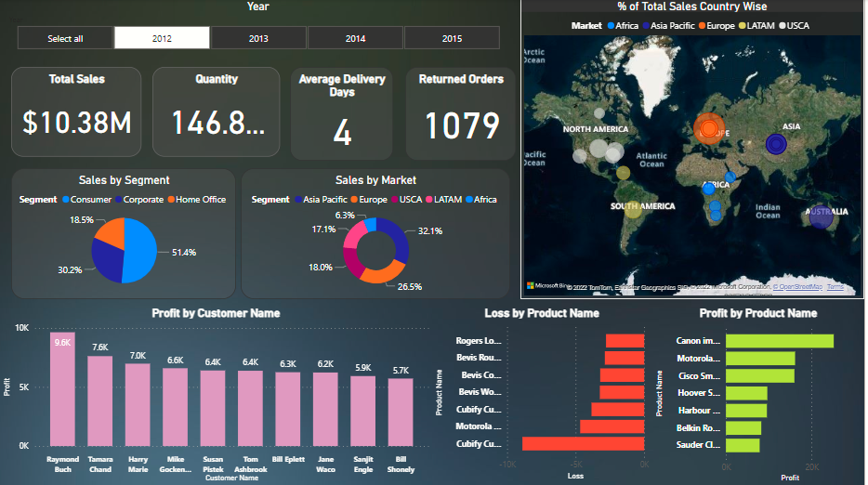Click Asia Pacific in map Market legend
This screenshot has width=868, height=485.
coord(669,25)
